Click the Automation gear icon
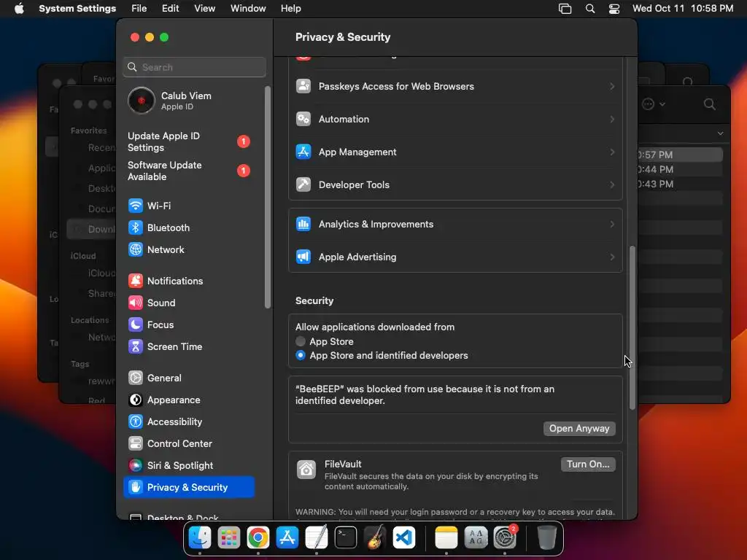 (x=303, y=119)
